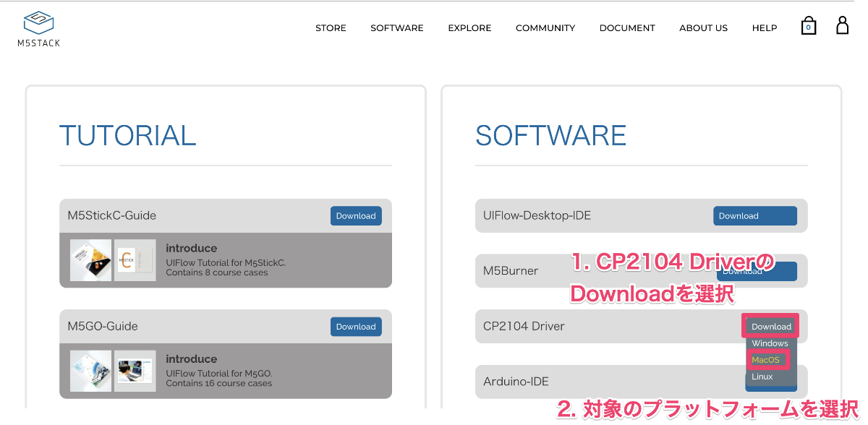Choose Windows in the CP2104 Driver list
The width and height of the screenshot is (868, 425).
tap(770, 343)
